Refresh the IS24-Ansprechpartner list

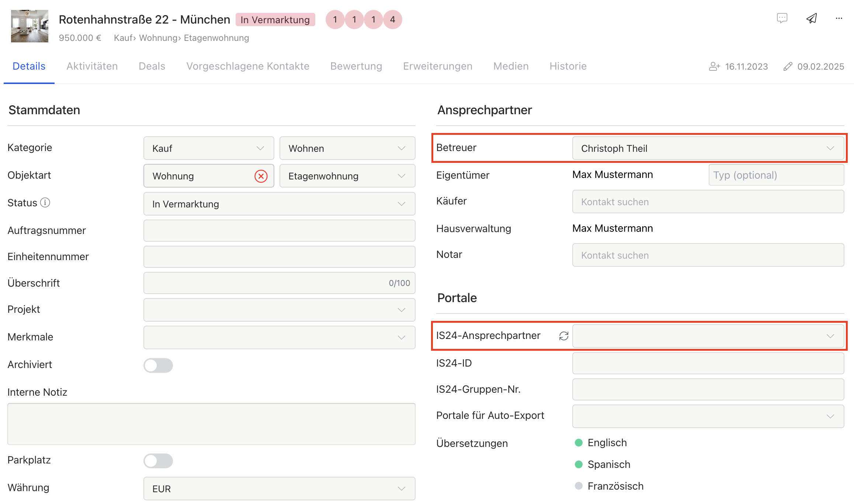coord(563,336)
